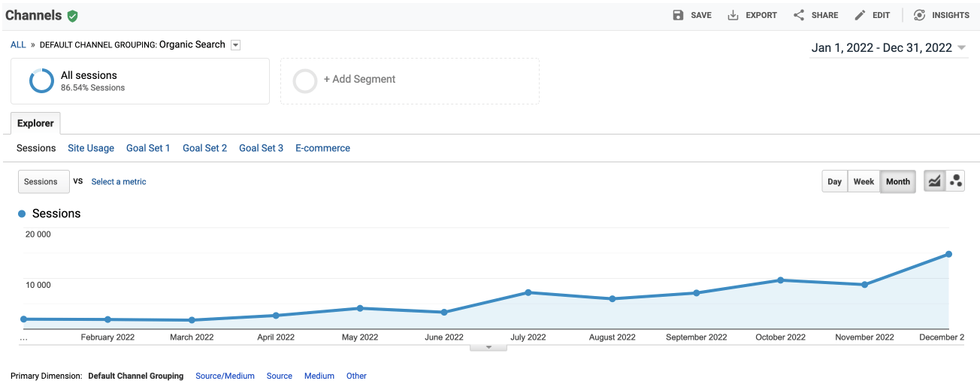Open the Sessions metric dropdown
The image size is (980, 390).
pos(44,181)
